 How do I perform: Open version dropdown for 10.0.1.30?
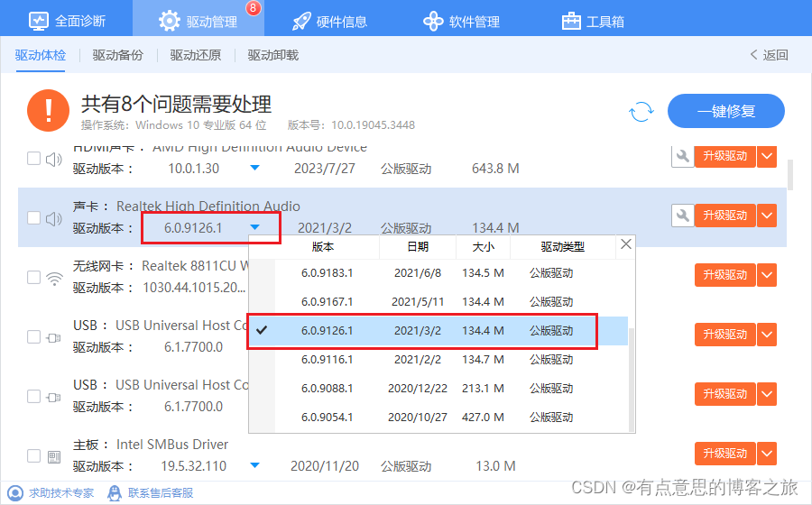coord(254,168)
